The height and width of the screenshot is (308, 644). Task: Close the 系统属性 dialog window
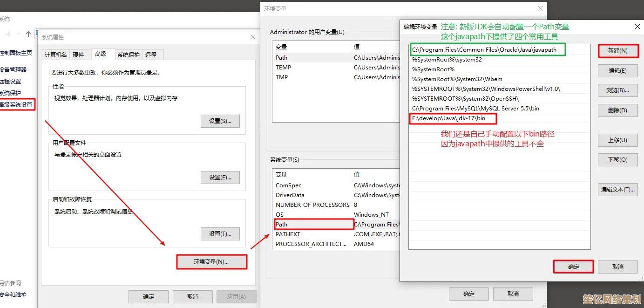point(252,37)
